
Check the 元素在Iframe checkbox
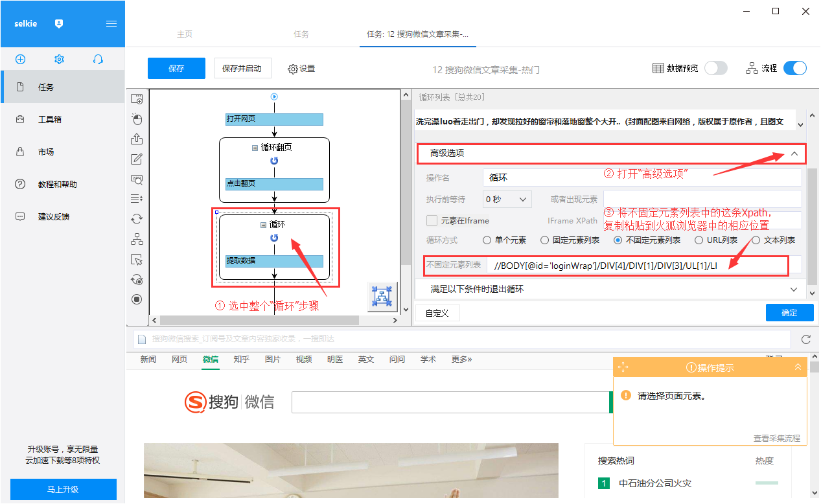pos(432,220)
